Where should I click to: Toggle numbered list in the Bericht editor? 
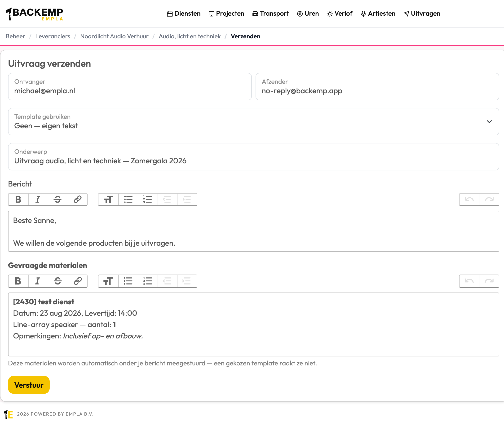pos(148,200)
